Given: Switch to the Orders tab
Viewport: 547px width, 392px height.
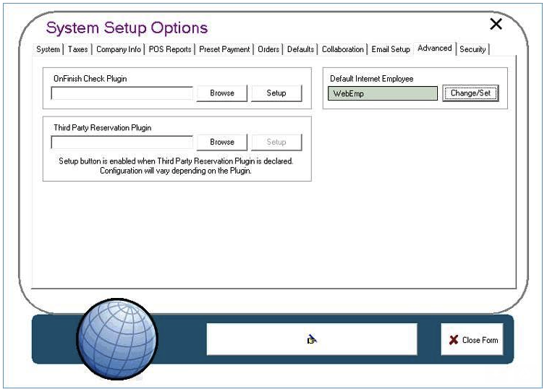Looking at the screenshot, I should click(268, 49).
